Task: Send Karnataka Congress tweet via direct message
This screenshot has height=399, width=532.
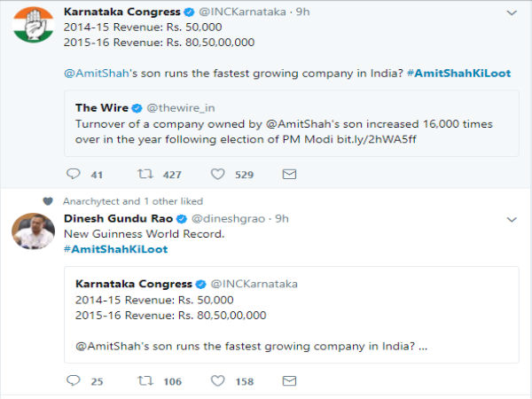Action: (x=289, y=175)
